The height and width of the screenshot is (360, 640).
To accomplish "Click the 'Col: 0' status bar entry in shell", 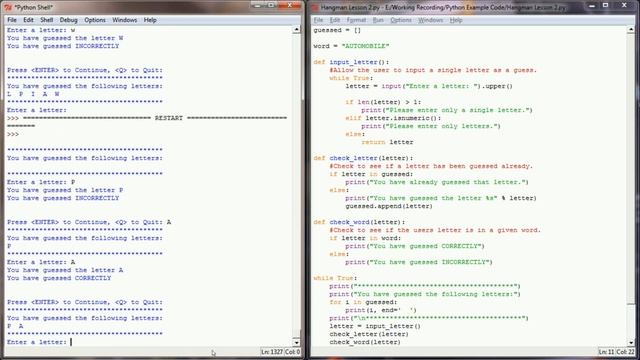I will coord(292,351).
